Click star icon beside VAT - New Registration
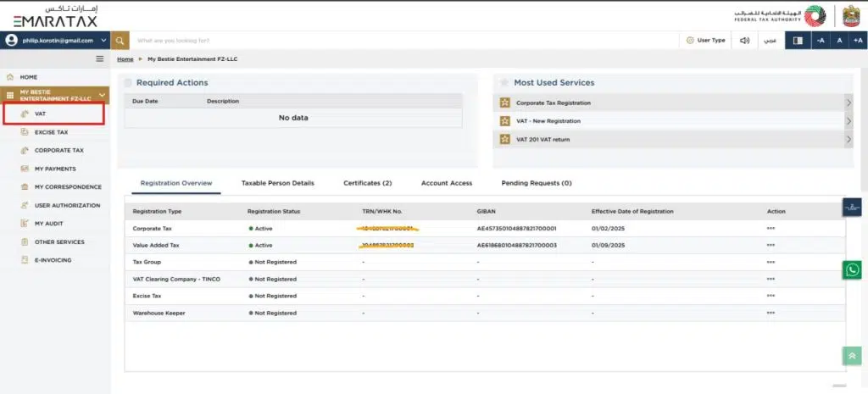 (x=504, y=121)
